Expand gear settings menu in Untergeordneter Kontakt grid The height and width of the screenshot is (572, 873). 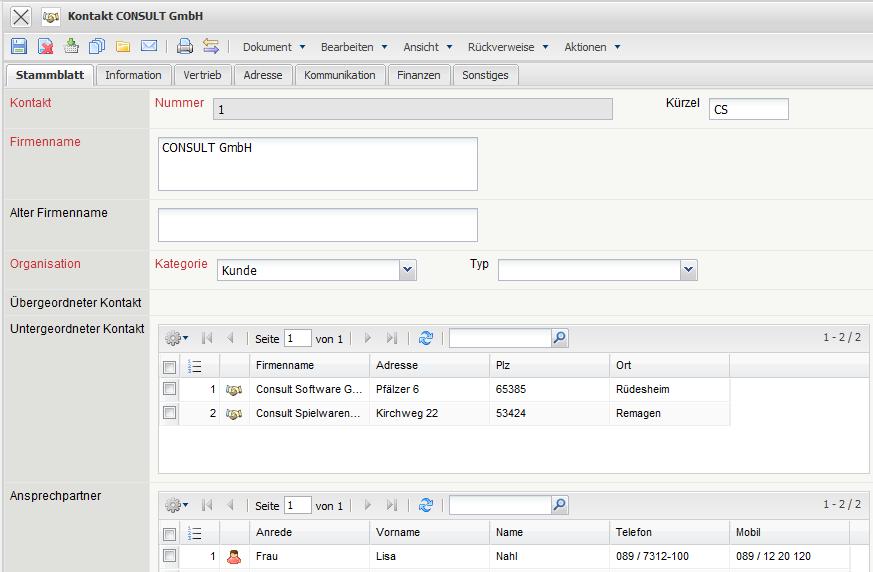[x=176, y=339]
